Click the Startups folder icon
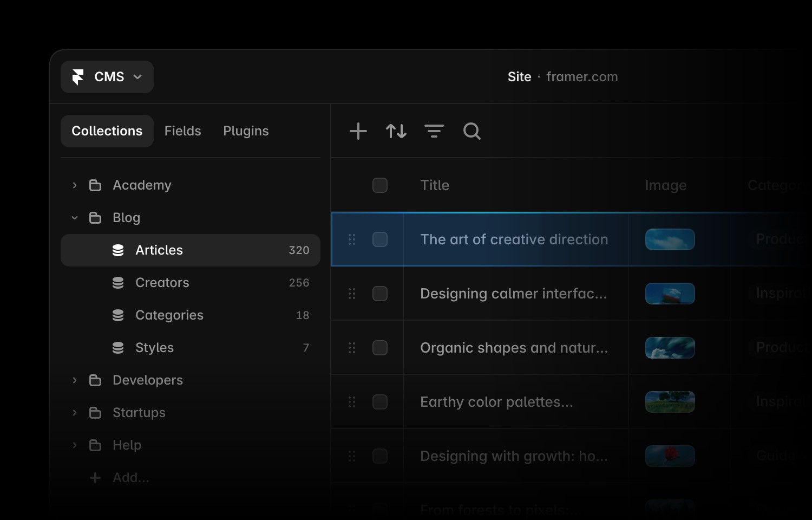The image size is (812, 520). click(95, 413)
